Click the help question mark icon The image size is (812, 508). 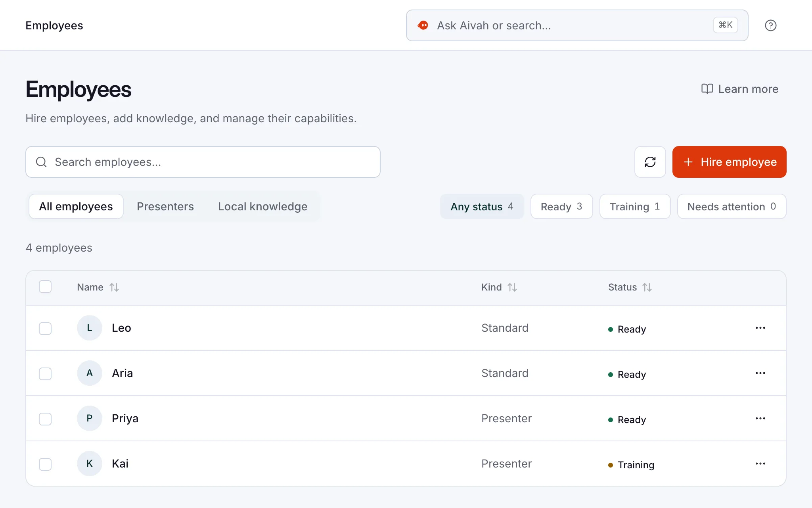[x=770, y=25]
